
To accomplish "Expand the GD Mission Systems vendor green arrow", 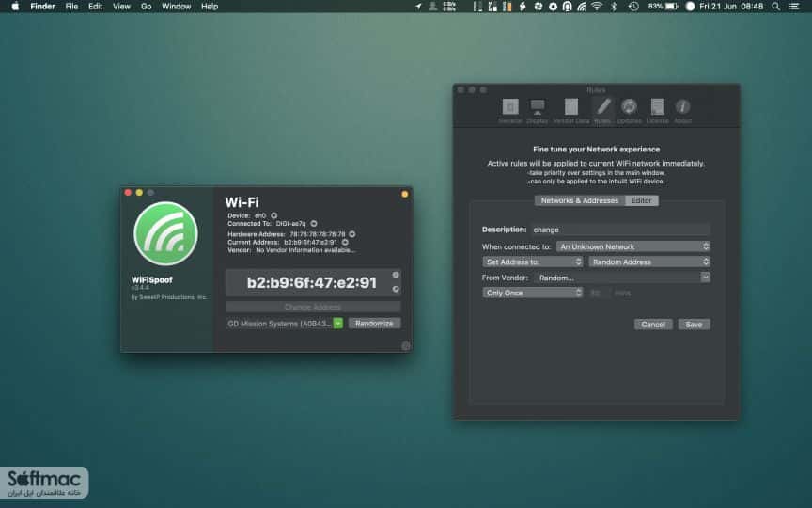I will [338, 324].
